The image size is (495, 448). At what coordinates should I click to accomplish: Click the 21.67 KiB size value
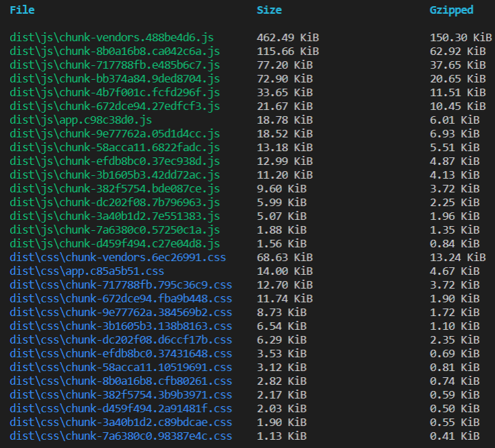285,107
